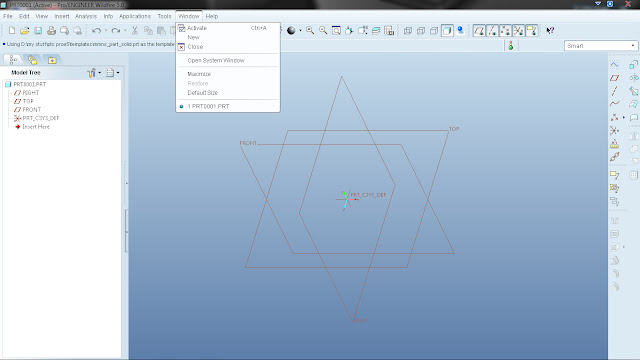Select Default Size from Window menu
Image resolution: width=640 pixels, height=360 pixels.
(x=203, y=93)
